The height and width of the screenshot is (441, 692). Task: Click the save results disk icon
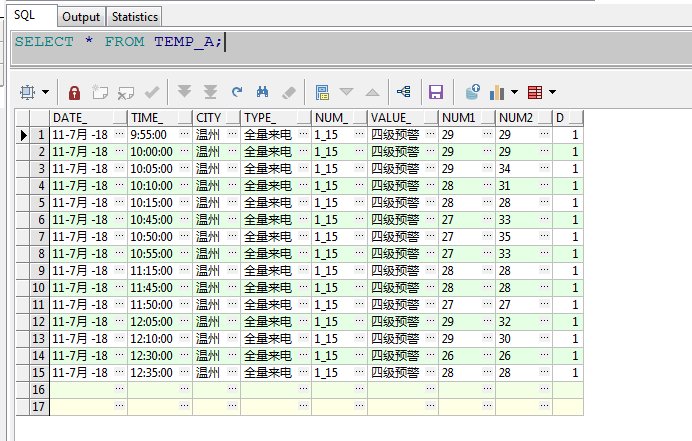tap(436, 92)
